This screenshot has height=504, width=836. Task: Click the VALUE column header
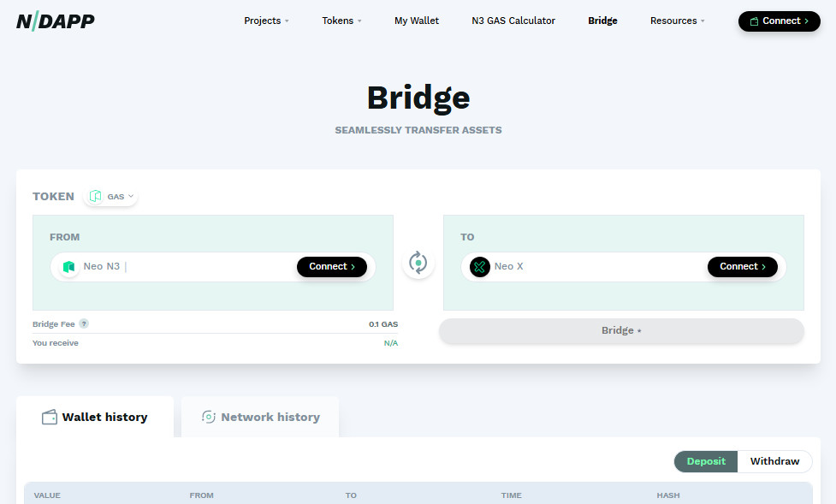(47, 495)
